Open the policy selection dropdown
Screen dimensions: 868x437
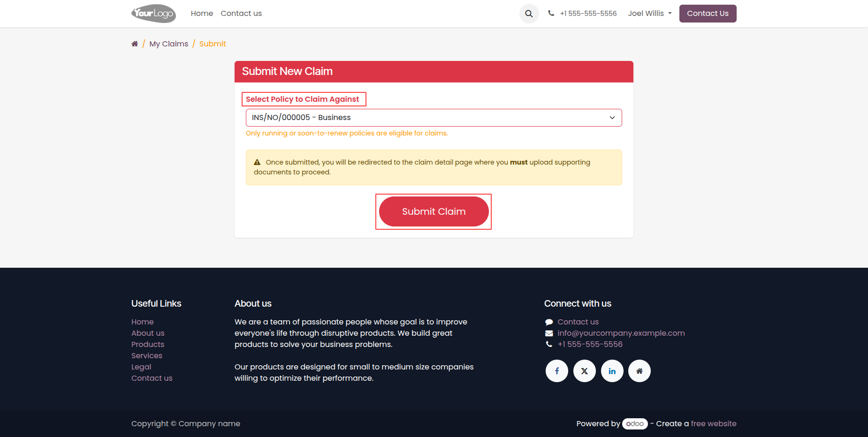tap(434, 118)
